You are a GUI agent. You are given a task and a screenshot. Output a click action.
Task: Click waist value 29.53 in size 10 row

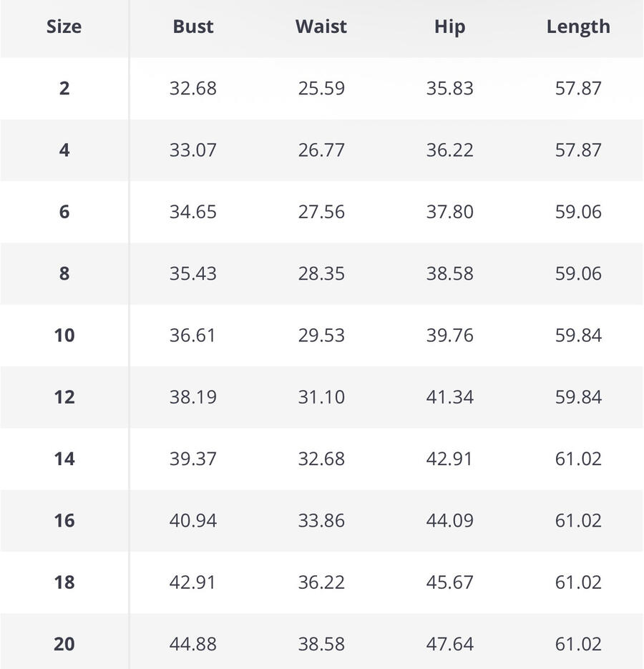[321, 336]
